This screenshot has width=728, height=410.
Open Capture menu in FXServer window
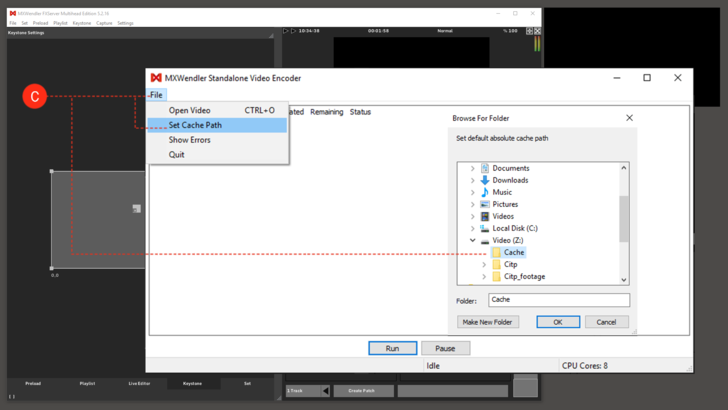(x=104, y=23)
